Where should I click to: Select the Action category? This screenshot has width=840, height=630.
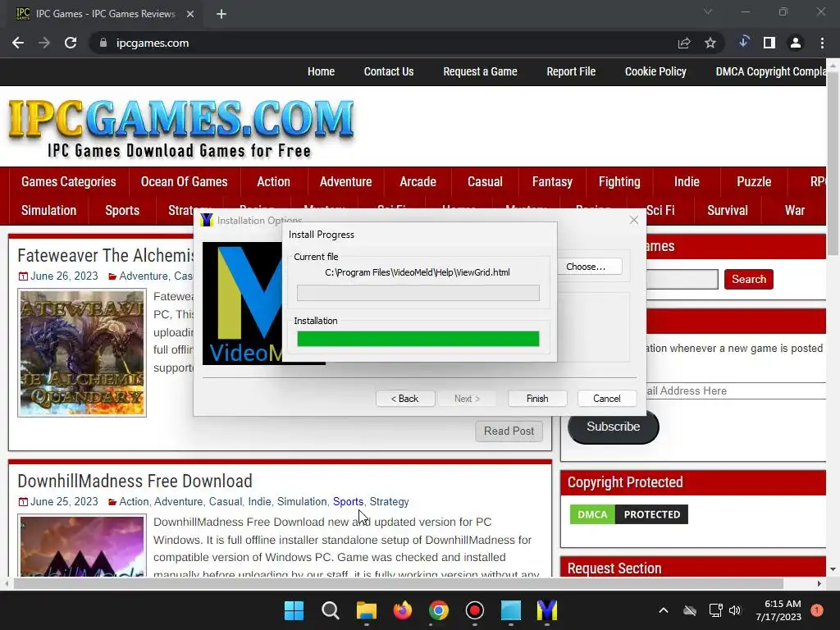point(274,181)
